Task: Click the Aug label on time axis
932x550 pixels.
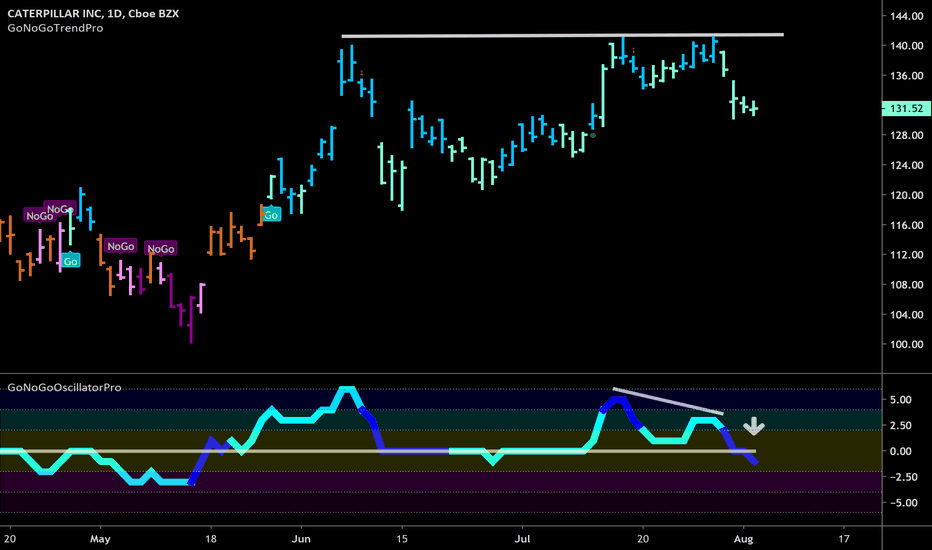Action: click(x=744, y=539)
